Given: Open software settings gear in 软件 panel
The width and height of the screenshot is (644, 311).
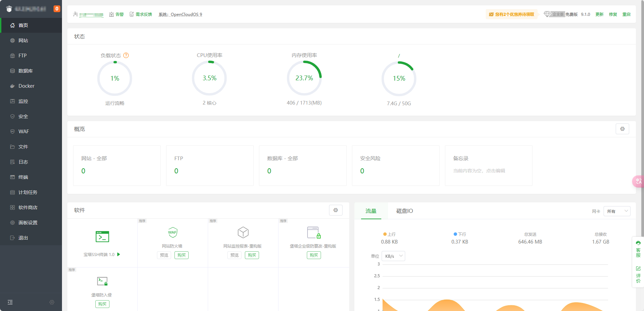Looking at the screenshot, I should pos(336,210).
